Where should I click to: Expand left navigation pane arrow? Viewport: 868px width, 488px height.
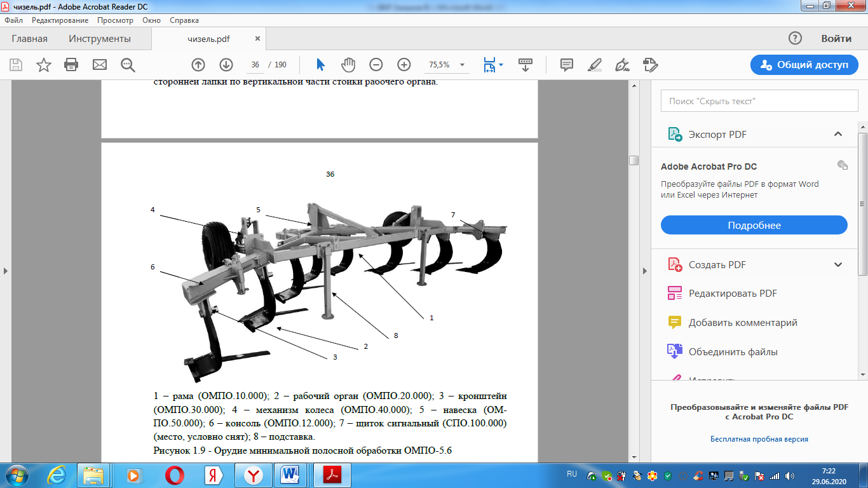[5, 271]
